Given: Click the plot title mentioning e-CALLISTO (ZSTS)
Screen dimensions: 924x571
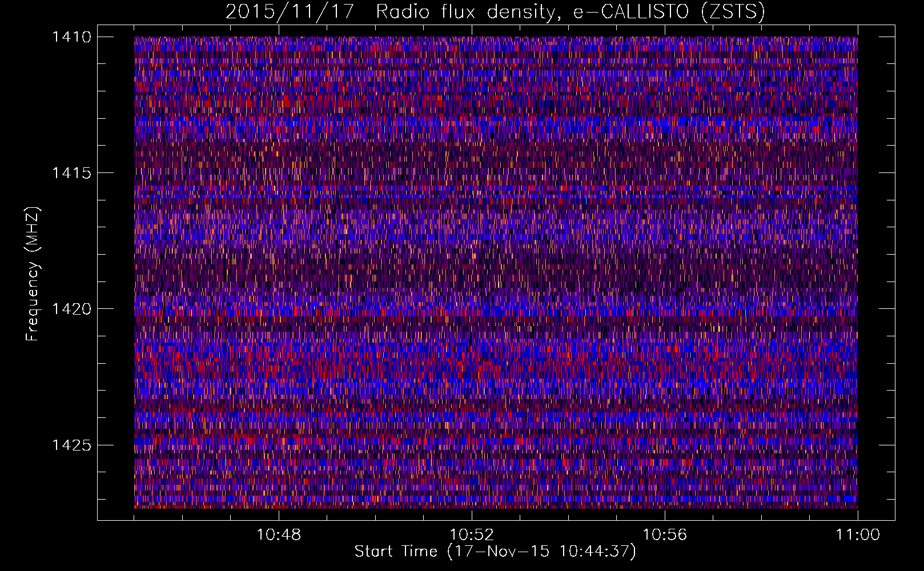Looking at the screenshot, I should click(x=495, y=12).
